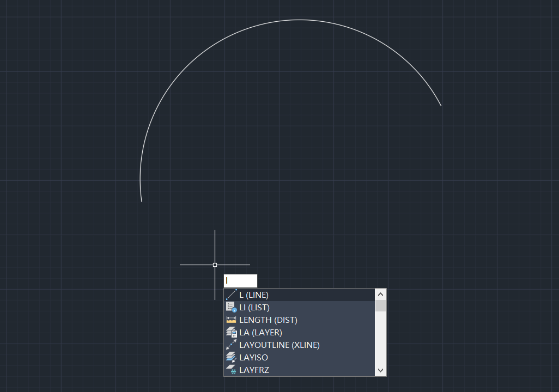Click the LINE command icon
This screenshot has width=559, height=392.
231,295
